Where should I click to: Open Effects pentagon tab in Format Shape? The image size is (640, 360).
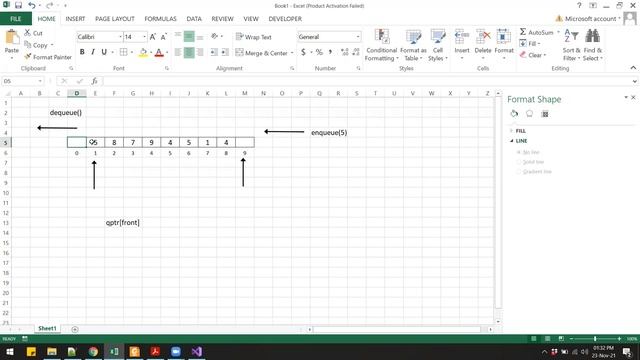point(529,114)
